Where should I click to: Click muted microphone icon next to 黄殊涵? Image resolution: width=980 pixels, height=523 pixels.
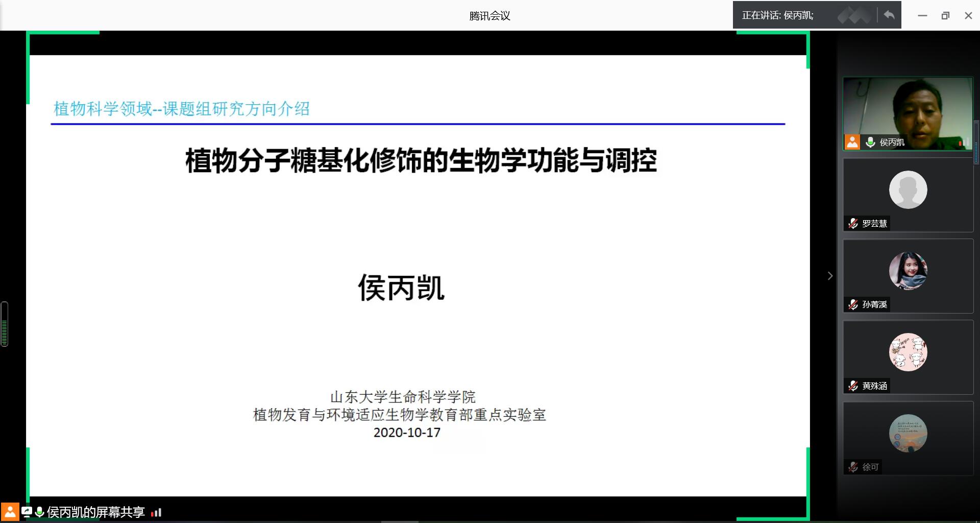pos(853,386)
